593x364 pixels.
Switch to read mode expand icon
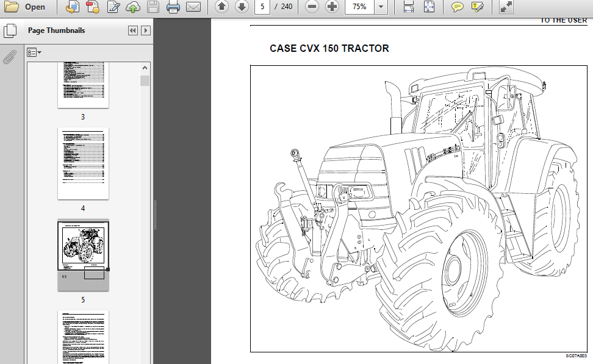pos(506,7)
